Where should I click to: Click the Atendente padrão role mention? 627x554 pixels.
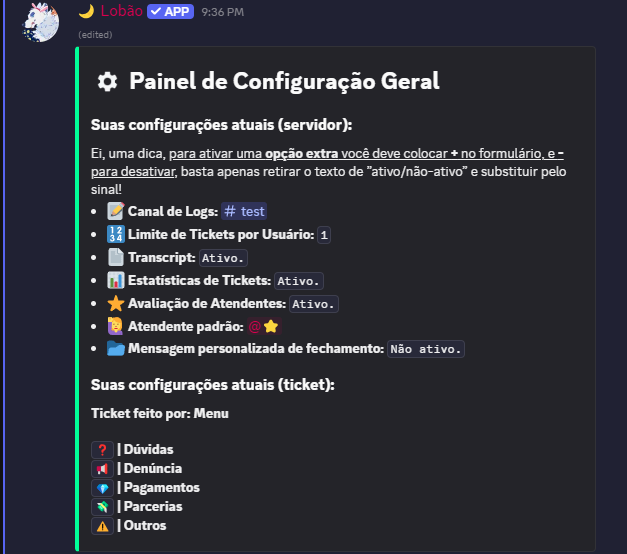click(x=263, y=326)
